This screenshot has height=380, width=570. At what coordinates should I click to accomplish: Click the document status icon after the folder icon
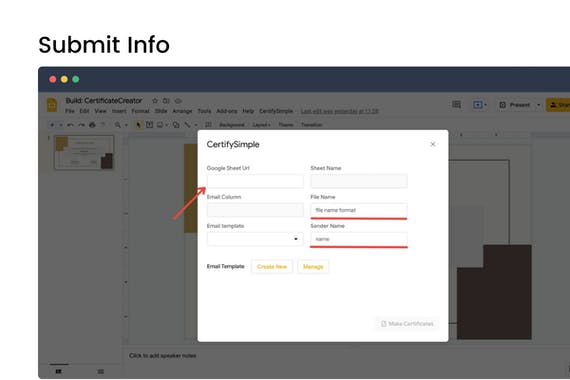(x=178, y=101)
